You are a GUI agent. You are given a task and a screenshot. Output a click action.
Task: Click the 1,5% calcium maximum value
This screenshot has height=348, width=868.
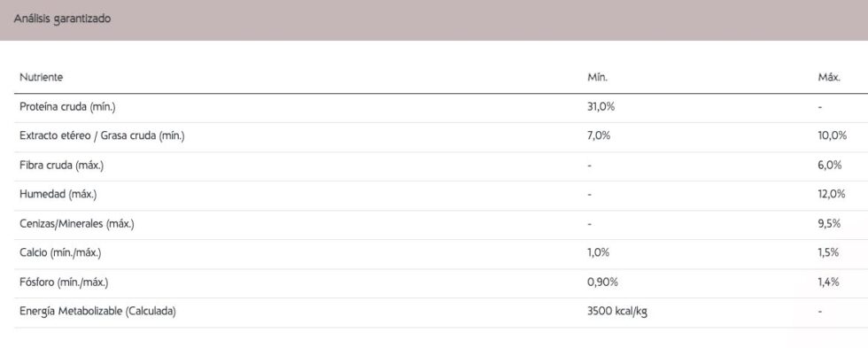(x=827, y=253)
